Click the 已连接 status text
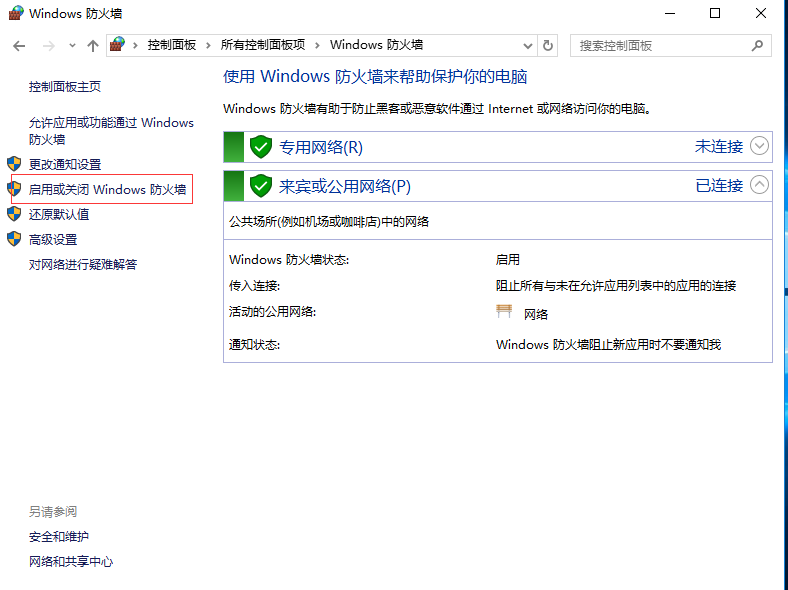This screenshot has width=788, height=590. coord(719,185)
